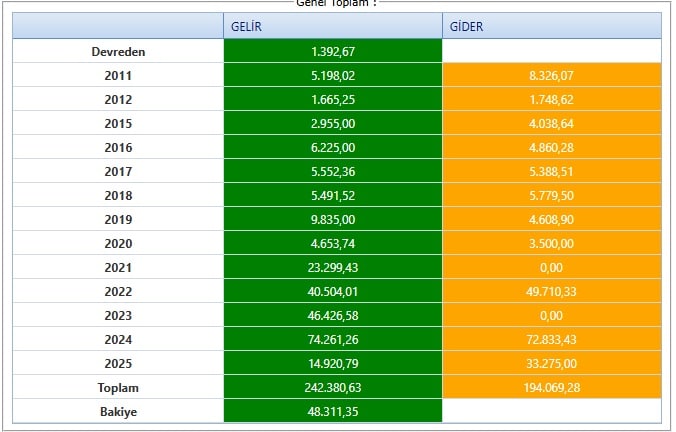Select the 2017 row label
The width and height of the screenshot is (676, 432).
[118, 171]
